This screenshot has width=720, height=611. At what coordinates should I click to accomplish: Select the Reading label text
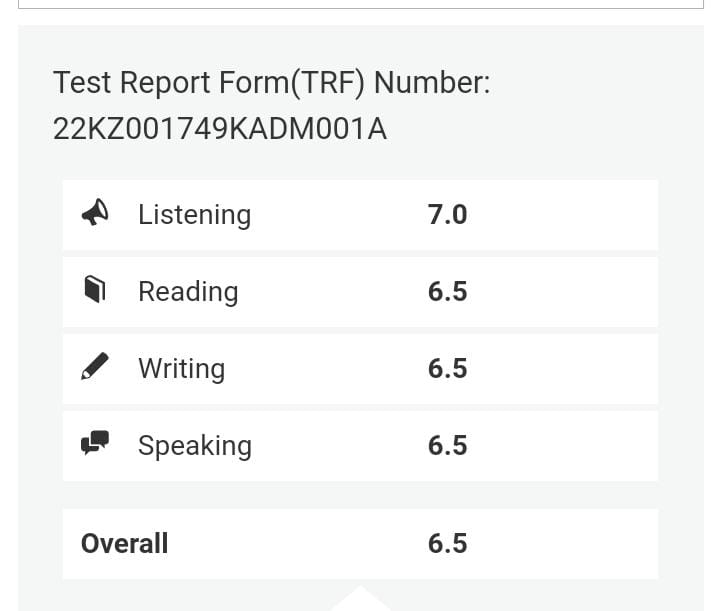click(x=188, y=292)
